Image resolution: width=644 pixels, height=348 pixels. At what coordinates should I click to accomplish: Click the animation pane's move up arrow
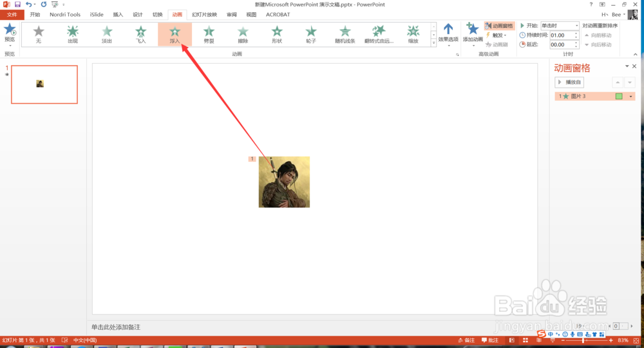[618, 82]
